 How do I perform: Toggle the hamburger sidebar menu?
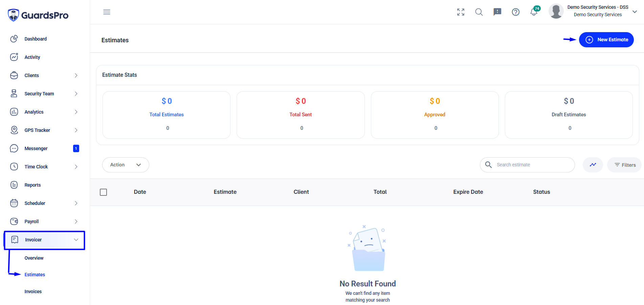click(107, 12)
